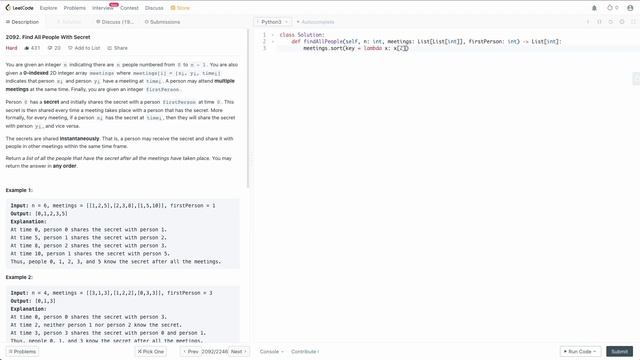
Task: Open the notifications bell
Action: coord(594,8)
